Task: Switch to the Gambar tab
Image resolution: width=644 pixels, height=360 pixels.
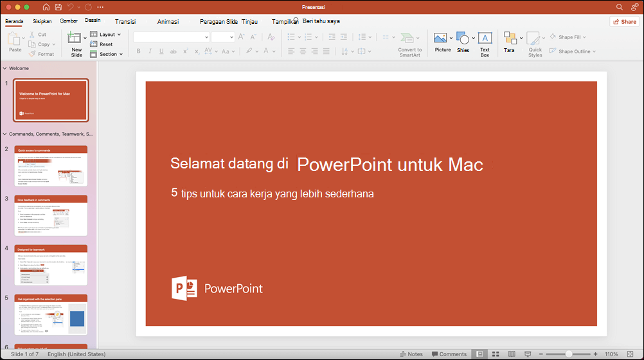Action: [69, 21]
